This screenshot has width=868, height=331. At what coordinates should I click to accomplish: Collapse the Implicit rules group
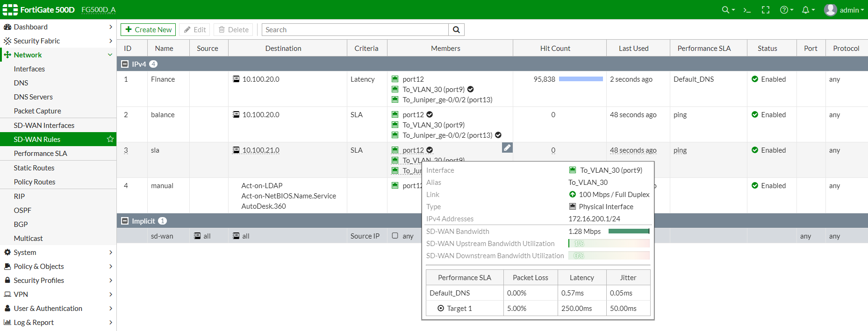[125, 221]
